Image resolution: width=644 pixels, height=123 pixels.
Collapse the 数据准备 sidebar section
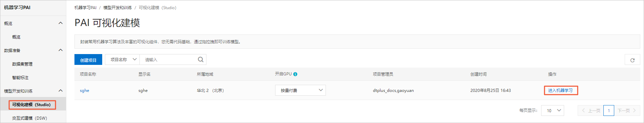tap(61, 50)
